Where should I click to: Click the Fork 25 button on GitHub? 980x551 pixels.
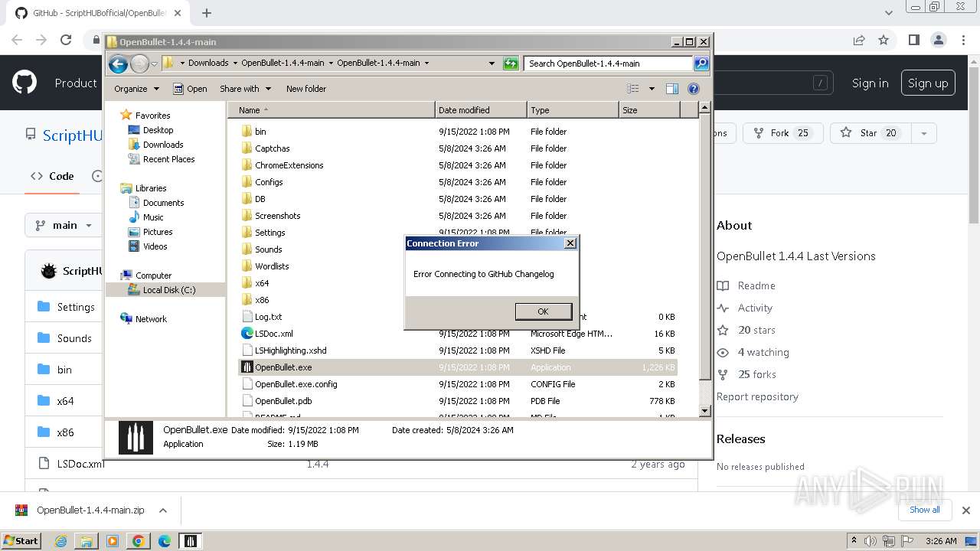782,133
